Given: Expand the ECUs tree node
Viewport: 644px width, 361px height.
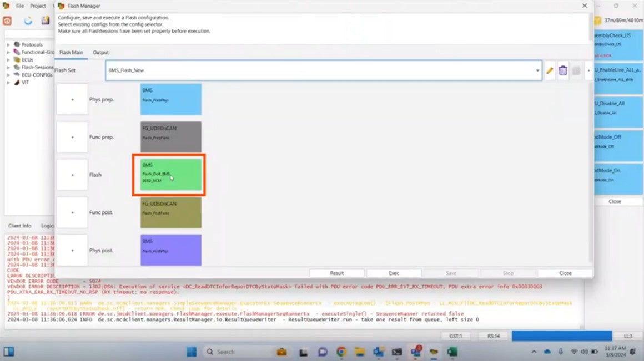Looking at the screenshot, I should pos(8,59).
